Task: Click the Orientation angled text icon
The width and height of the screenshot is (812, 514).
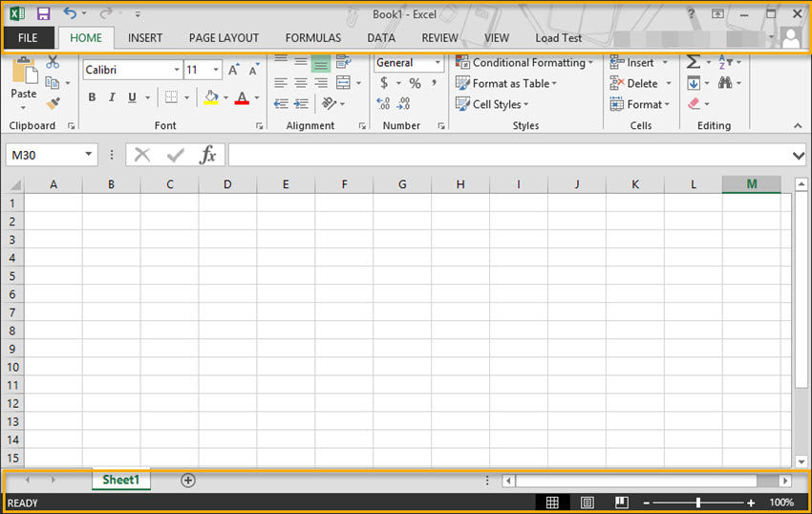Action: (x=329, y=103)
